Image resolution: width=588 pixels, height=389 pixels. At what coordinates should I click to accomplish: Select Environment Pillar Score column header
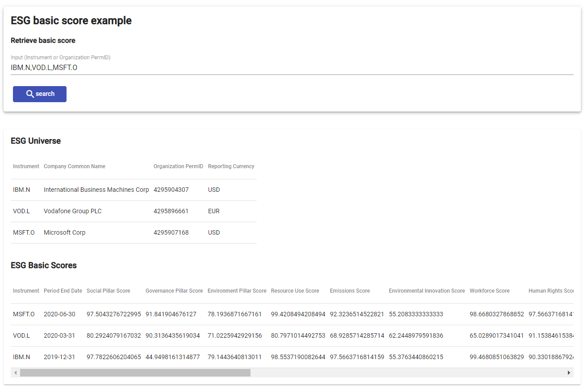tap(237, 291)
